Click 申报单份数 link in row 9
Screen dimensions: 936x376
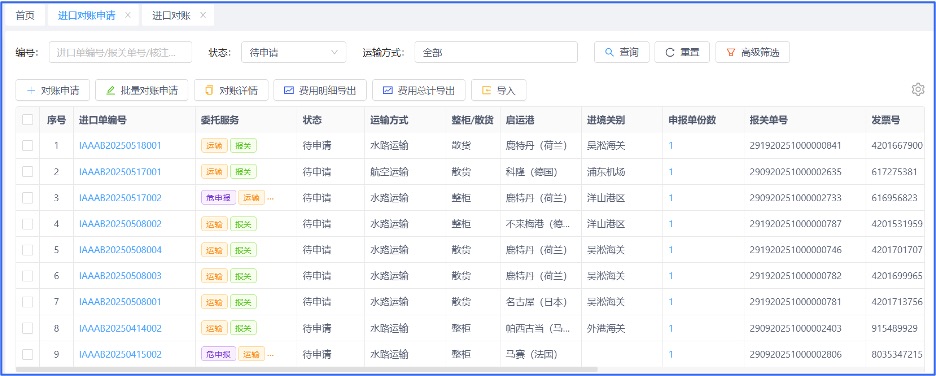[x=671, y=355]
